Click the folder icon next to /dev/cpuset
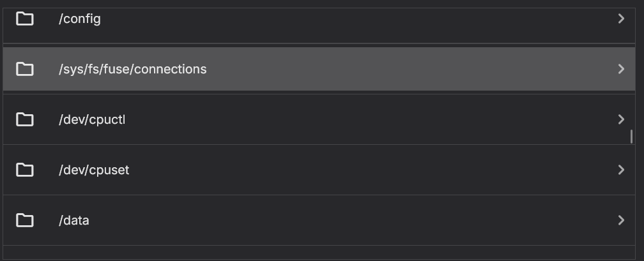Image resolution: width=644 pixels, height=261 pixels. tap(25, 170)
